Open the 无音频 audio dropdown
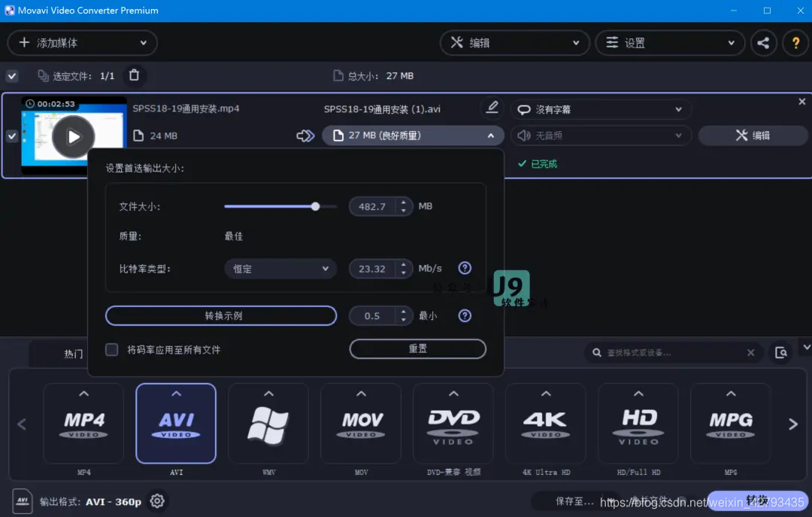This screenshot has height=517, width=812. coord(601,135)
